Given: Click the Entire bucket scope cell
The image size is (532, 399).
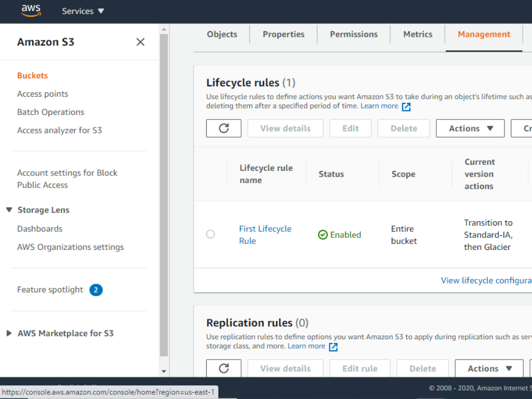Looking at the screenshot, I should pyautogui.click(x=404, y=235).
